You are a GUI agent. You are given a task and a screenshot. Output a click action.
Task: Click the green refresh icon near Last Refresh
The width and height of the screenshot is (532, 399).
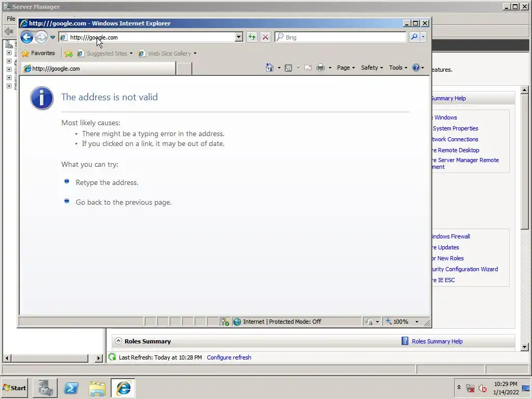coord(112,357)
